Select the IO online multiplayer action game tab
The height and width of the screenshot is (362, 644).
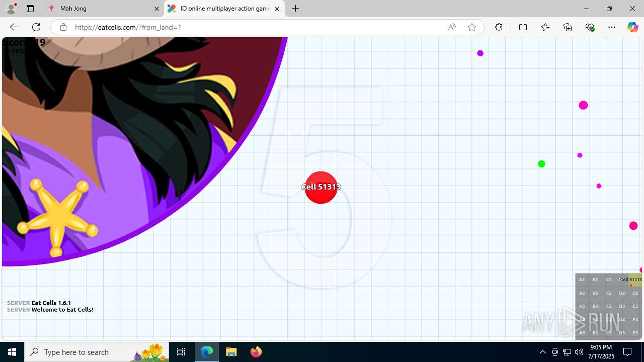pos(224,9)
